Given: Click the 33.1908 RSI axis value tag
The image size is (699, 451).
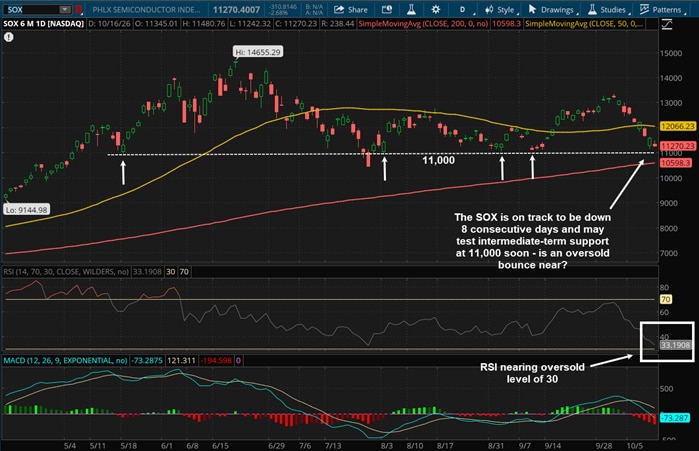Looking at the screenshot, I should (x=675, y=345).
